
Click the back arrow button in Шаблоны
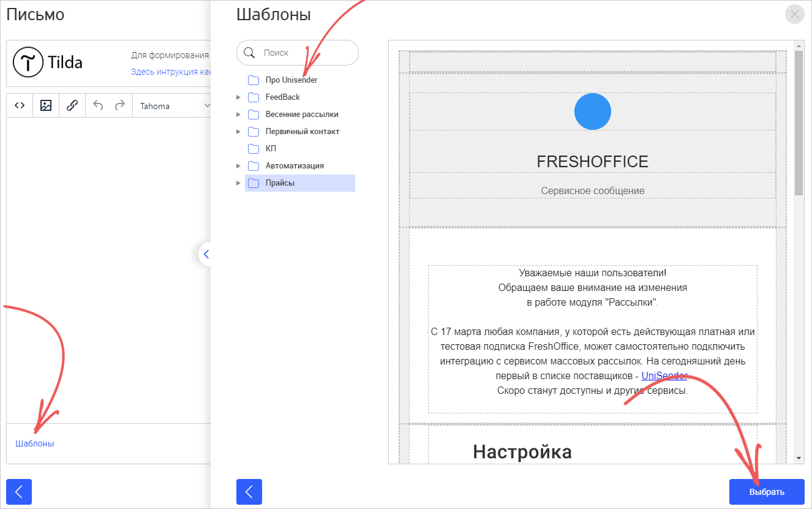(x=249, y=491)
